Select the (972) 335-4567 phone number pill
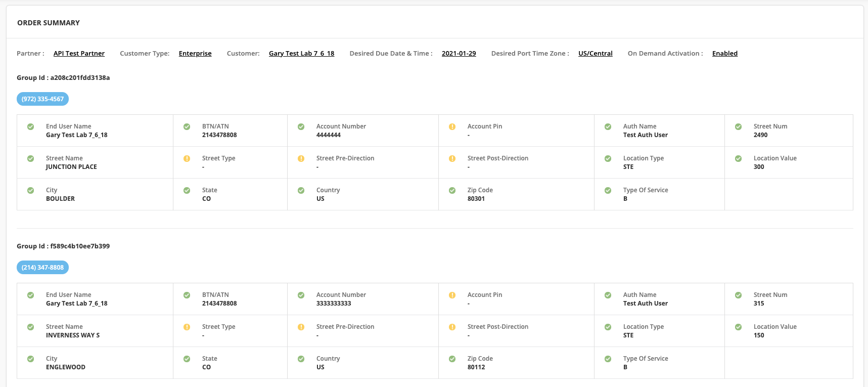This screenshot has width=868, height=387. (42, 99)
